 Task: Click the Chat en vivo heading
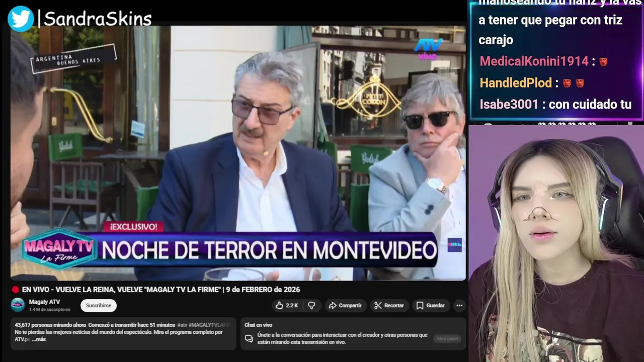[x=258, y=325]
